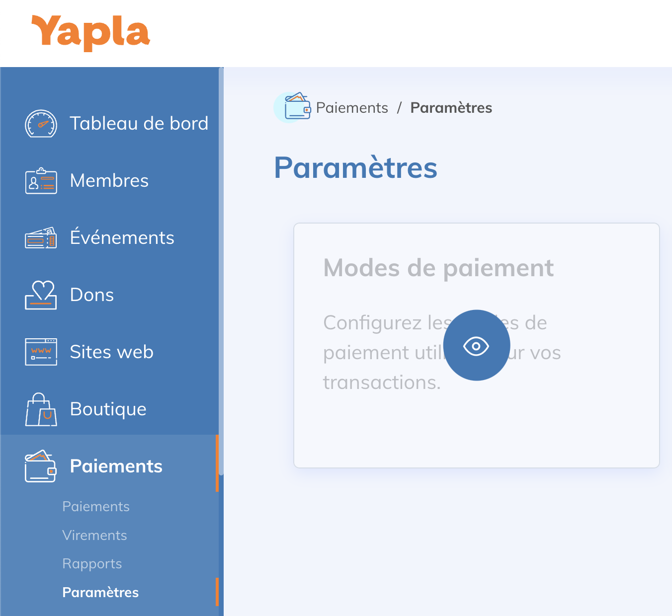The image size is (672, 616).
Task: Open the Rapports submenu link
Action: point(92,564)
